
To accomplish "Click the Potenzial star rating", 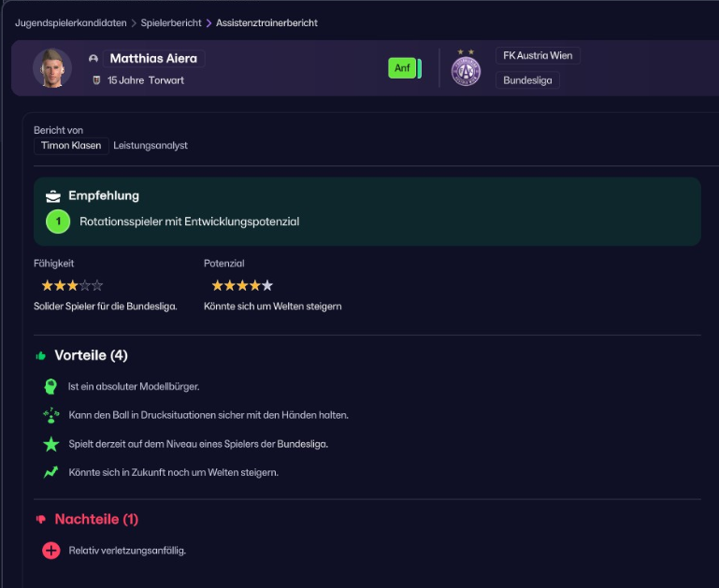I will pyautogui.click(x=242, y=285).
